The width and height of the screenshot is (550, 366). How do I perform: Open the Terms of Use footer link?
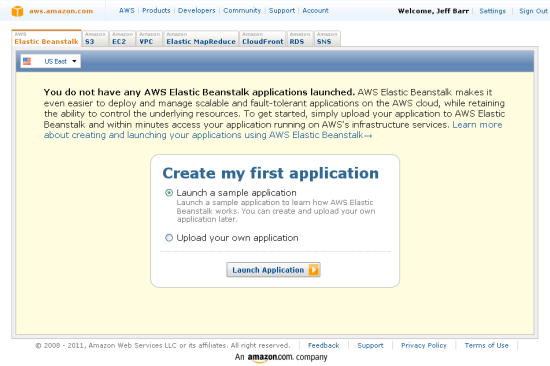coord(486,345)
